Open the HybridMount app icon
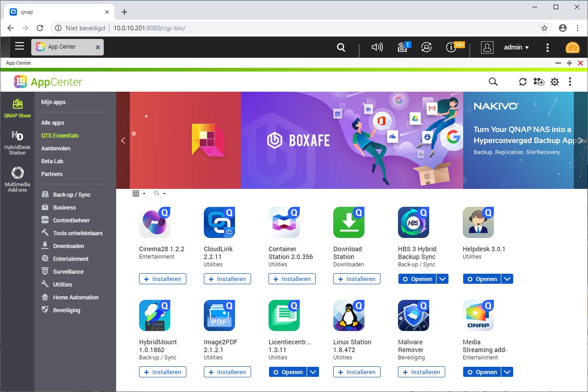The image size is (588, 392). 155,315
